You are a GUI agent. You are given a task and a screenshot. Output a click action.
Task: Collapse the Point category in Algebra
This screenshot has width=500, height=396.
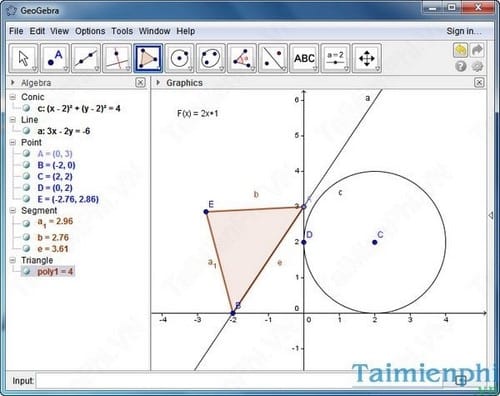point(13,142)
